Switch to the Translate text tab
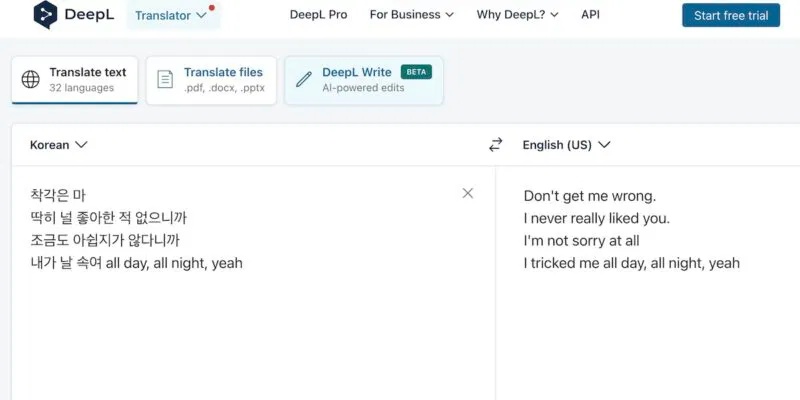 (x=75, y=80)
